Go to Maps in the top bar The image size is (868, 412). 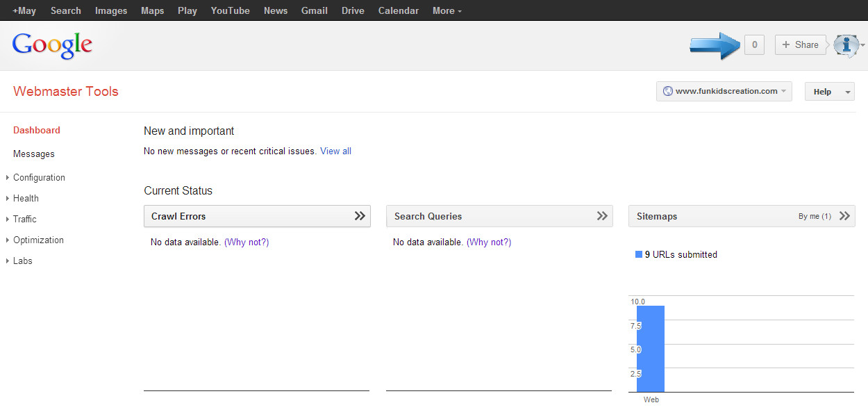153,10
